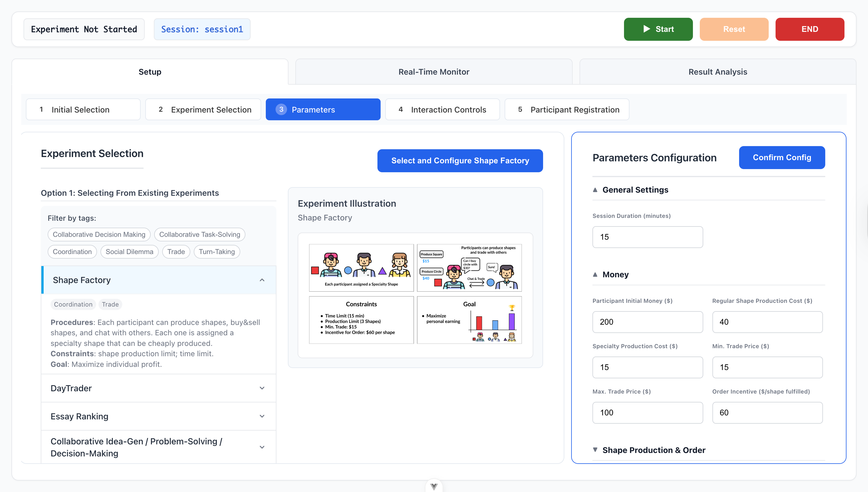Switch to the Real-Time Monitor tab
The height and width of the screenshot is (492, 868).
click(x=433, y=72)
